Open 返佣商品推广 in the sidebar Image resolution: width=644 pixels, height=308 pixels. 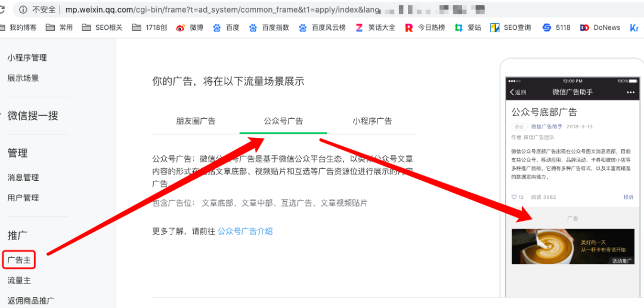31,301
